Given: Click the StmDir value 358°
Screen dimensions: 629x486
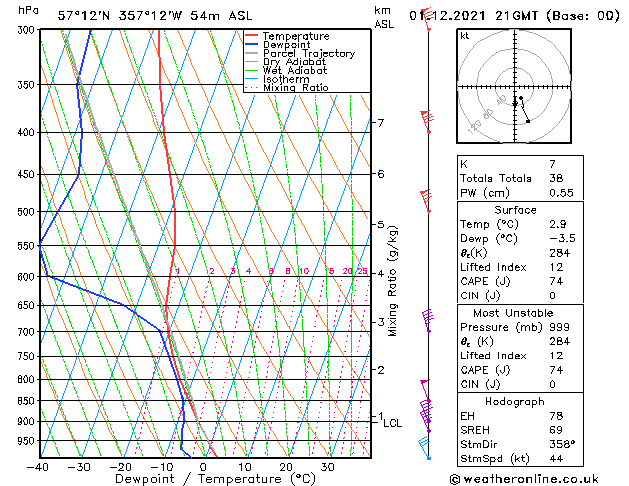Looking at the screenshot, I should click(562, 444).
